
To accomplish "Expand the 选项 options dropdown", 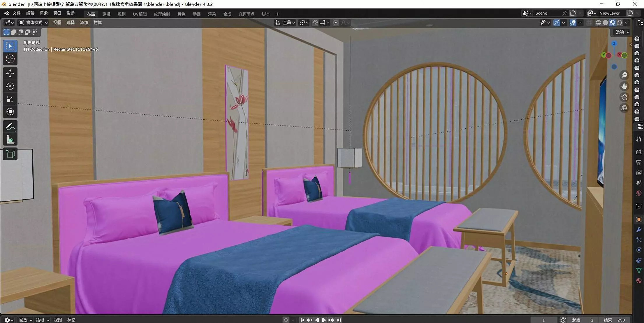I will (622, 32).
